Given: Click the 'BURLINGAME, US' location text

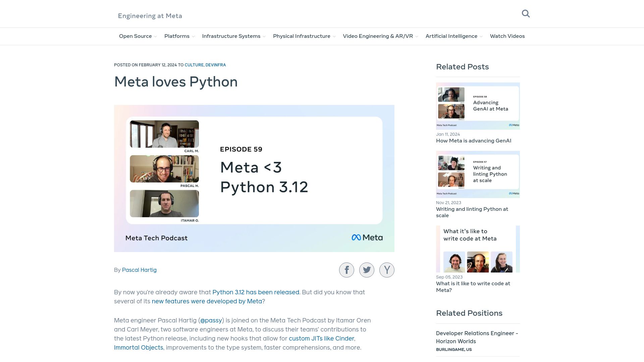Looking at the screenshot, I should tap(454, 350).
